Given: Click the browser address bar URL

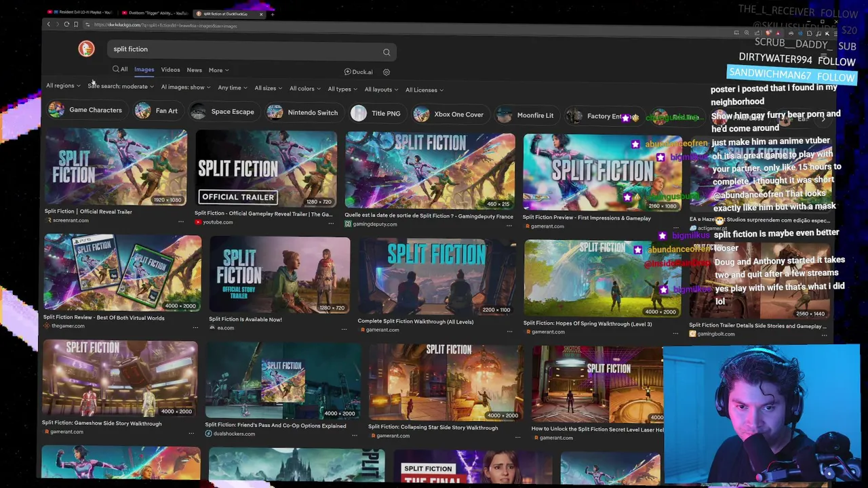Looking at the screenshot, I should [x=165, y=25].
